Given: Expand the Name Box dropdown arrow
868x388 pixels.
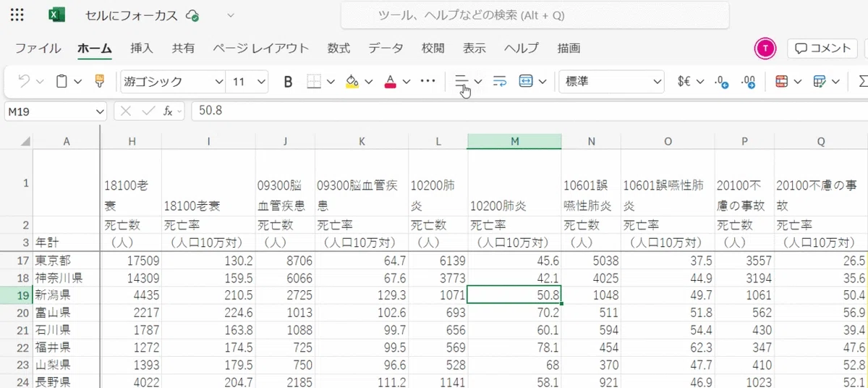Looking at the screenshot, I should pos(101,111).
